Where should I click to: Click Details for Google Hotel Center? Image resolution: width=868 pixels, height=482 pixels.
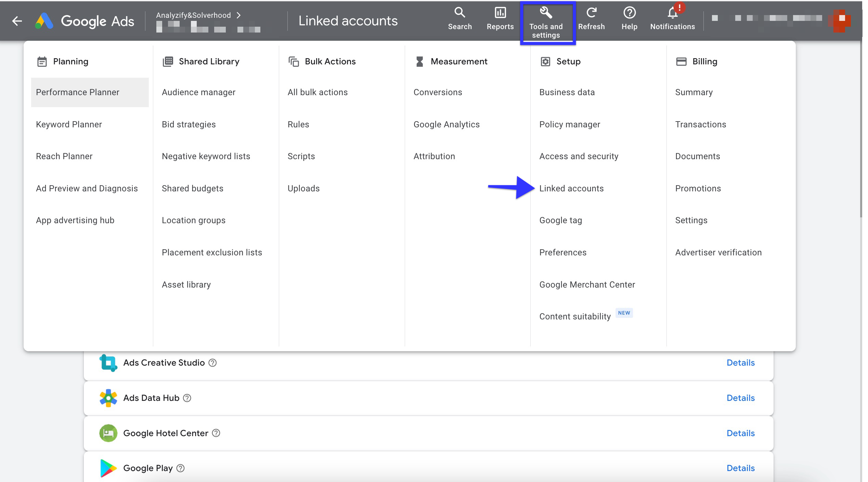pos(740,433)
